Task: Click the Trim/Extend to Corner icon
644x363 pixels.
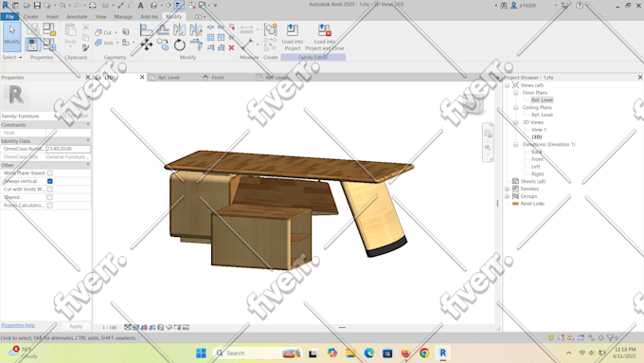Action: (x=196, y=45)
